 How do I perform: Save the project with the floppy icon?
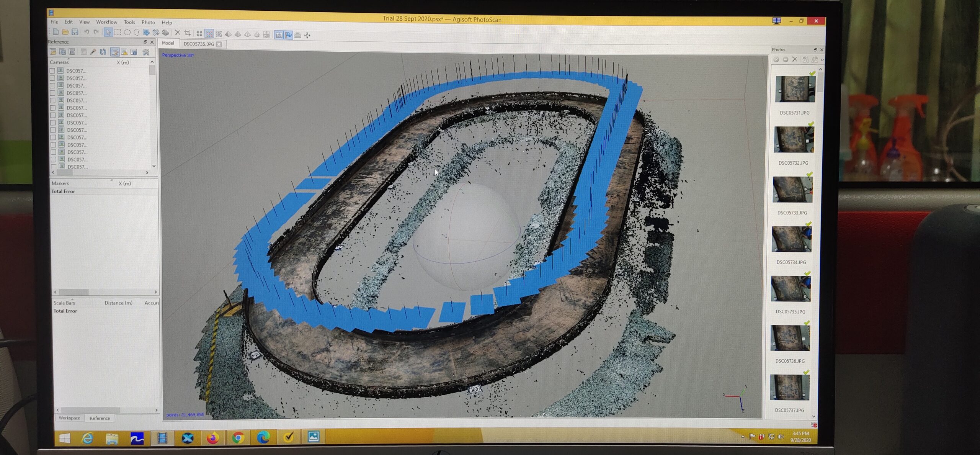pos(75,32)
